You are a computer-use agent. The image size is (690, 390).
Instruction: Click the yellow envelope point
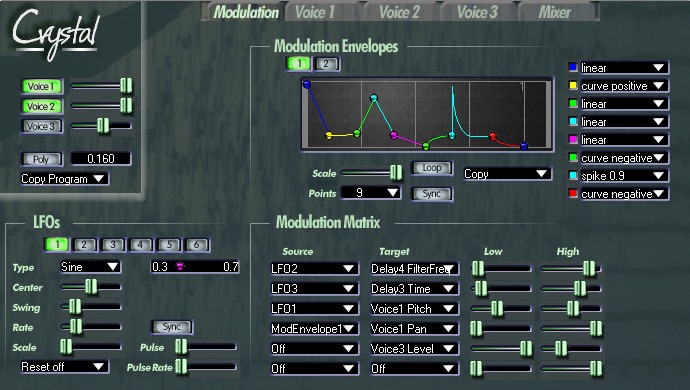328,135
